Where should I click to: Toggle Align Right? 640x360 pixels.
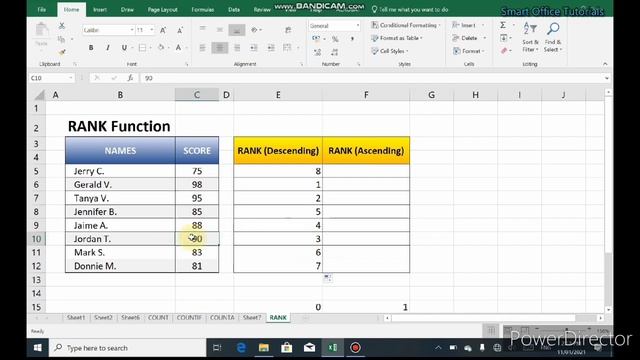click(x=237, y=48)
